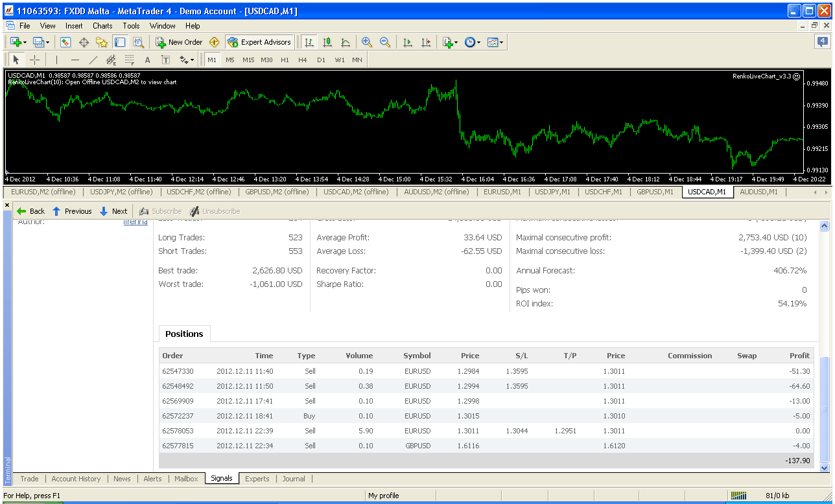Screen dimensions: 835x504
Task: Toggle M30 timeframe
Action: 266,60
